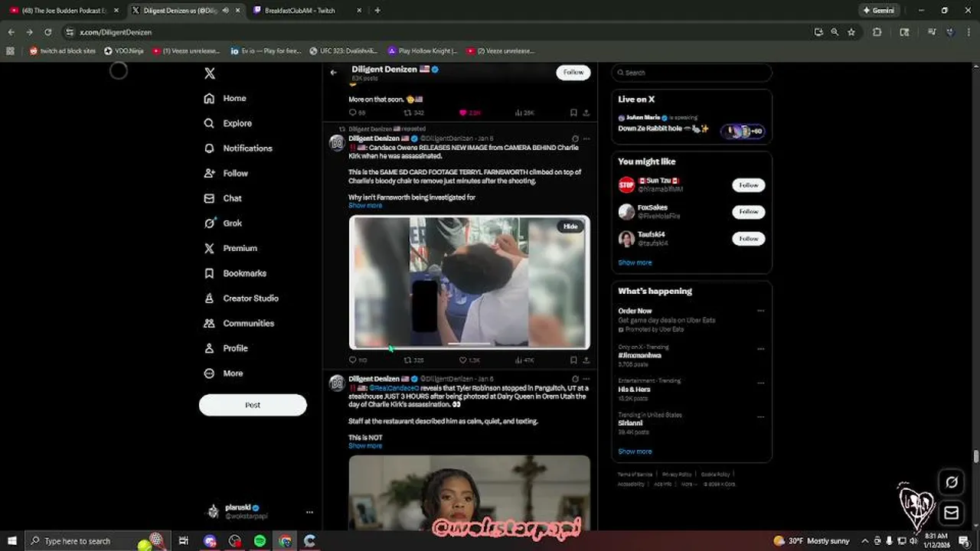Open Gemini button in Chrome

point(878,10)
